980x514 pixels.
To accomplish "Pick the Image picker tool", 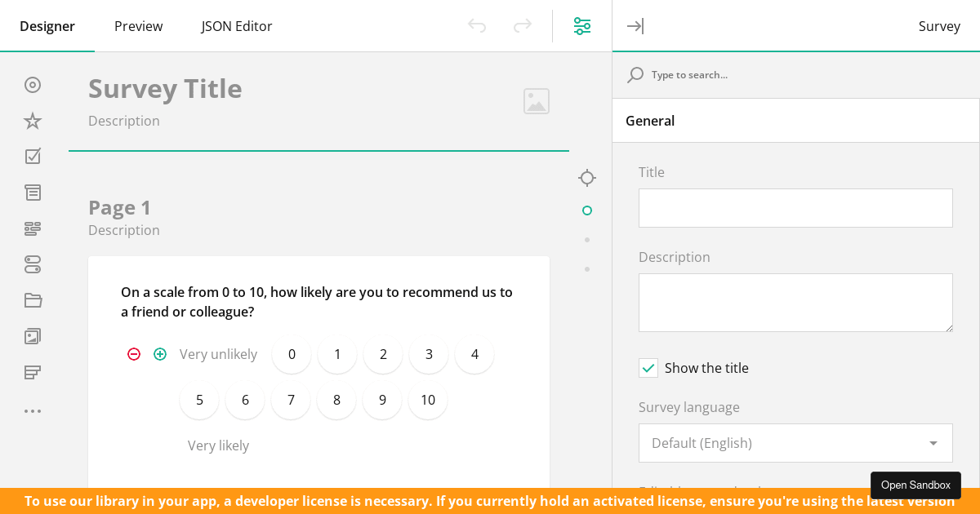I will pyautogui.click(x=33, y=336).
